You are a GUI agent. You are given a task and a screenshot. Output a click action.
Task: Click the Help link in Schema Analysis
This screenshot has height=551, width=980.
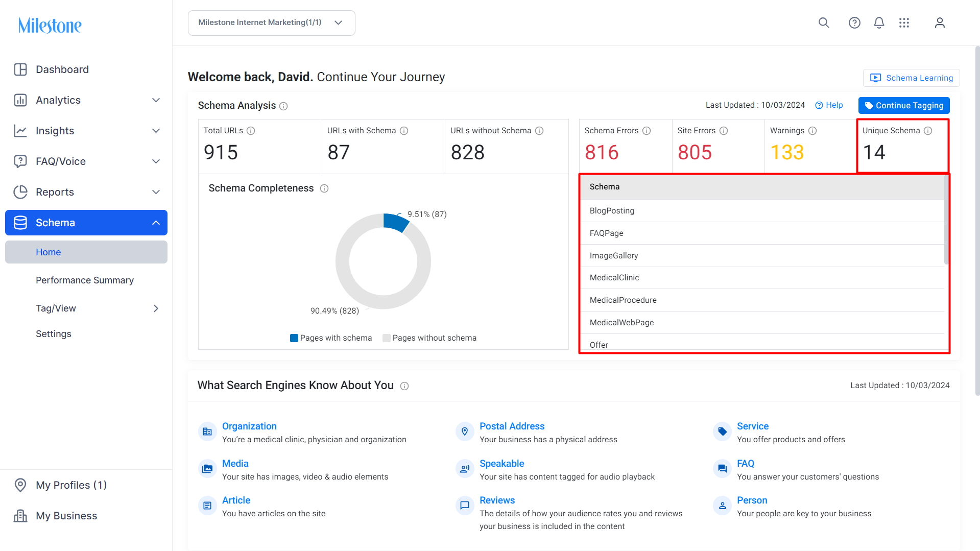(829, 105)
